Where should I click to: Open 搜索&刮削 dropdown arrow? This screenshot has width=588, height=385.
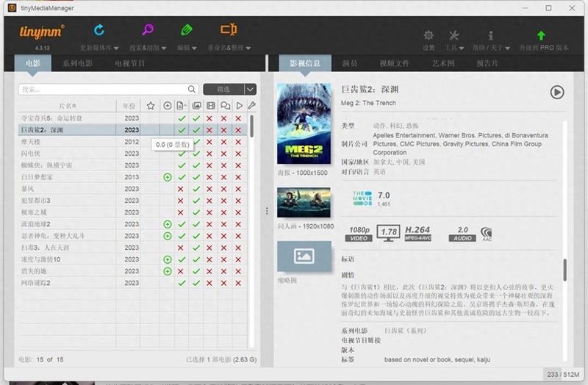(163, 48)
